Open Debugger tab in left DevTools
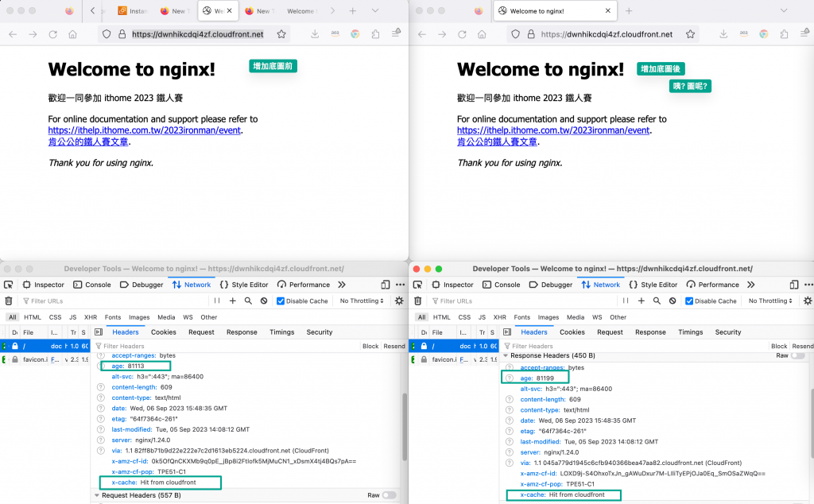 (141, 285)
